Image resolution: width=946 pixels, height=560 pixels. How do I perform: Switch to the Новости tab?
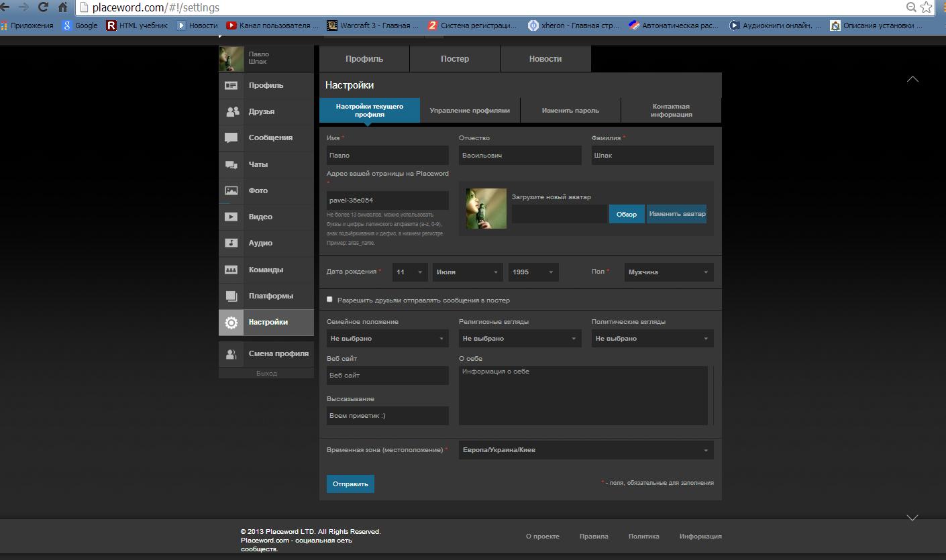coord(545,59)
